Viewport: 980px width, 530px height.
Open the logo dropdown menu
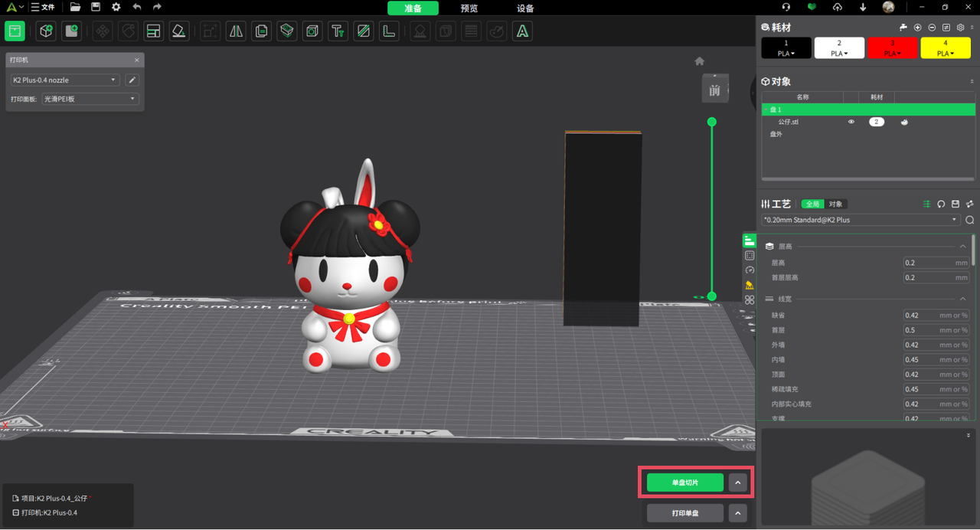click(x=15, y=7)
